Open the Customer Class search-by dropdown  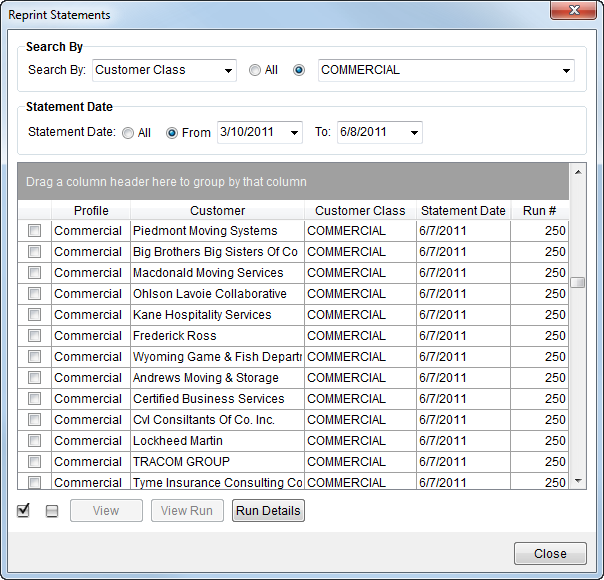point(229,71)
